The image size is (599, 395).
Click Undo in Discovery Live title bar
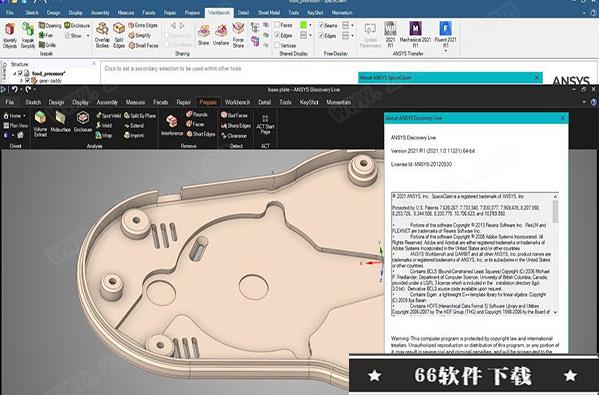coord(15,89)
